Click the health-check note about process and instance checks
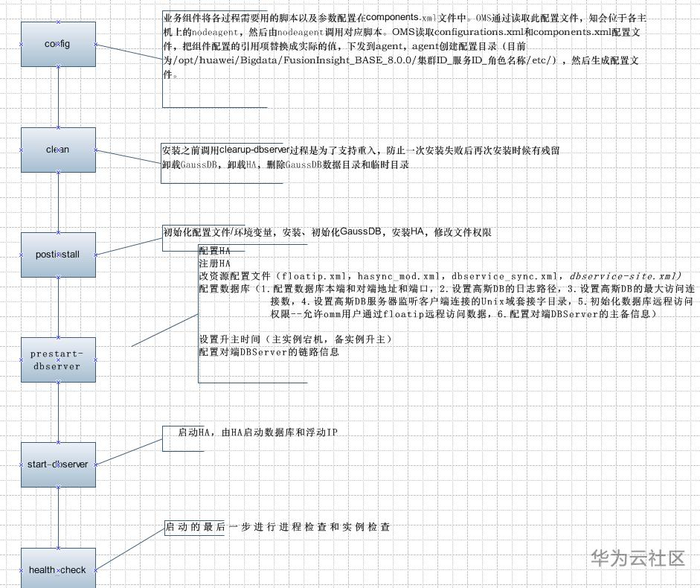Image resolution: width=700 pixels, height=588 pixels. pos(277,527)
